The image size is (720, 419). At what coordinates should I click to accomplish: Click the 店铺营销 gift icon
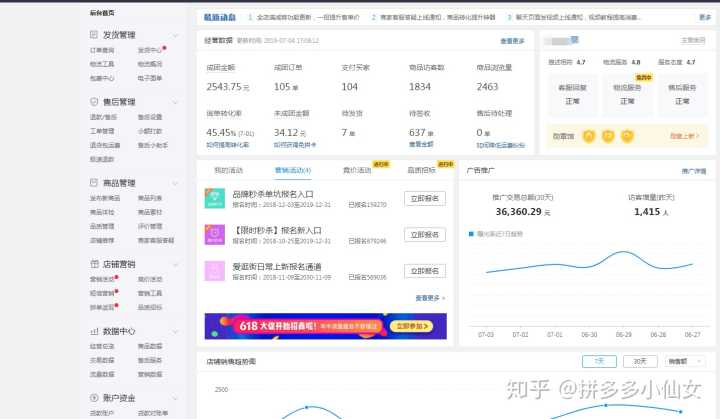pos(95,265)
